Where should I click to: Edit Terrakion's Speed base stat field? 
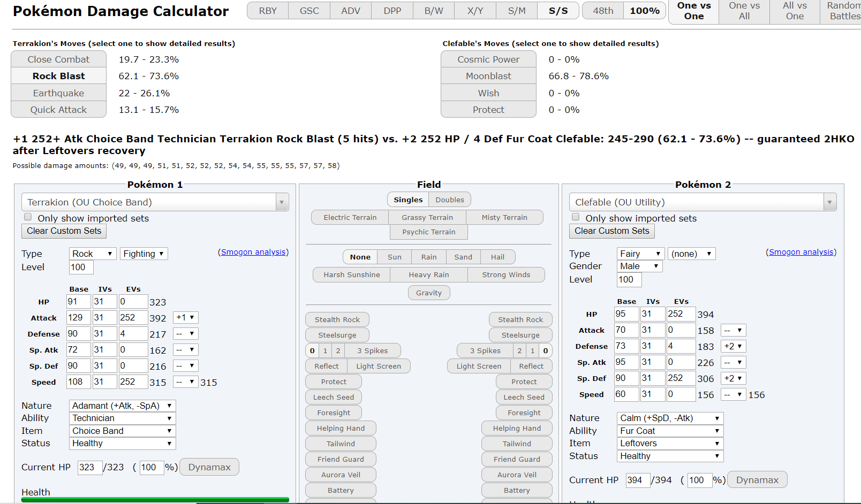pos(78,382)
